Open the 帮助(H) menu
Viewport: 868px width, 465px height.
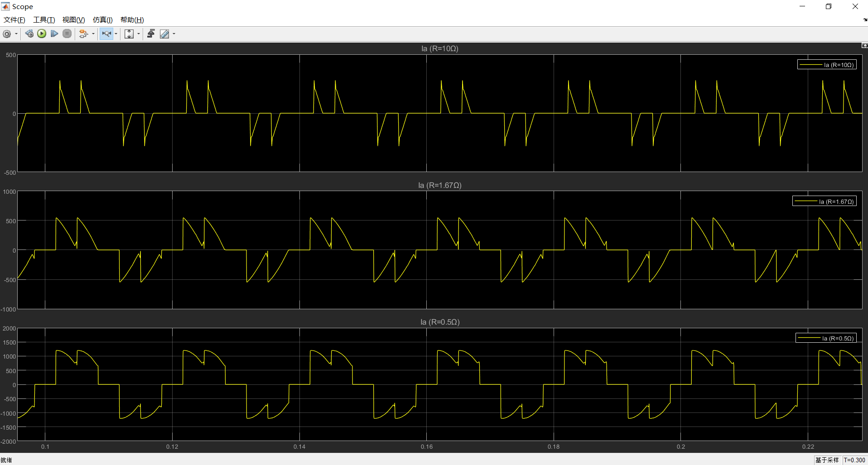pos(132,20)
